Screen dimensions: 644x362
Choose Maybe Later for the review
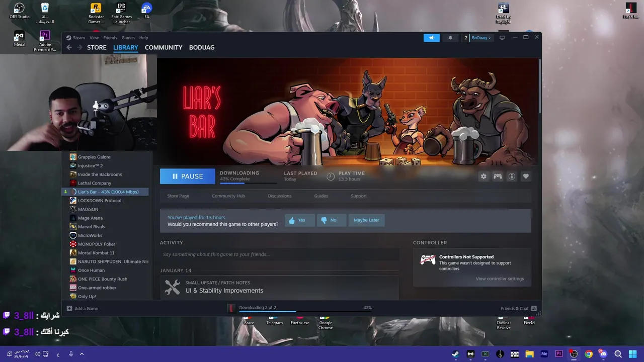point(366,220)
